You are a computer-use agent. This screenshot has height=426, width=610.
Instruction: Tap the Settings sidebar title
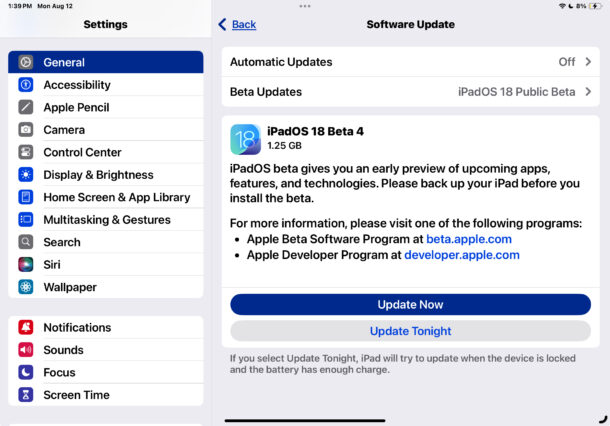105,25
